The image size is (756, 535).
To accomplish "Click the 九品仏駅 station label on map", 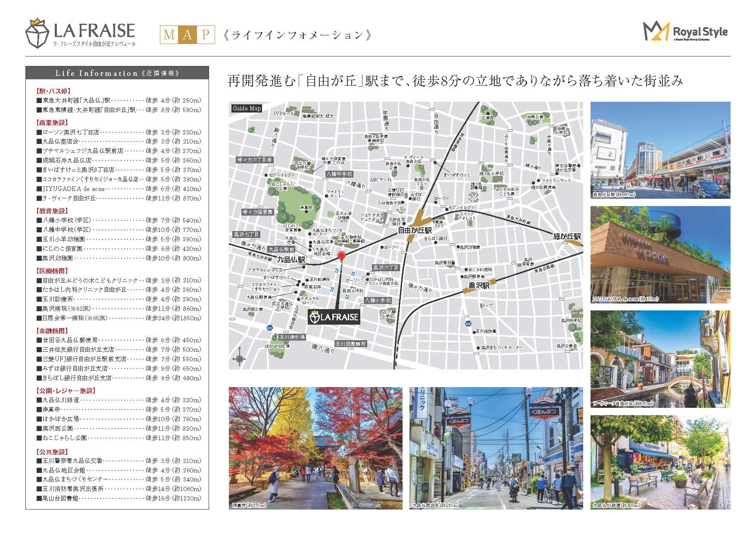I will pyautogui.click(x=291, y=260).
